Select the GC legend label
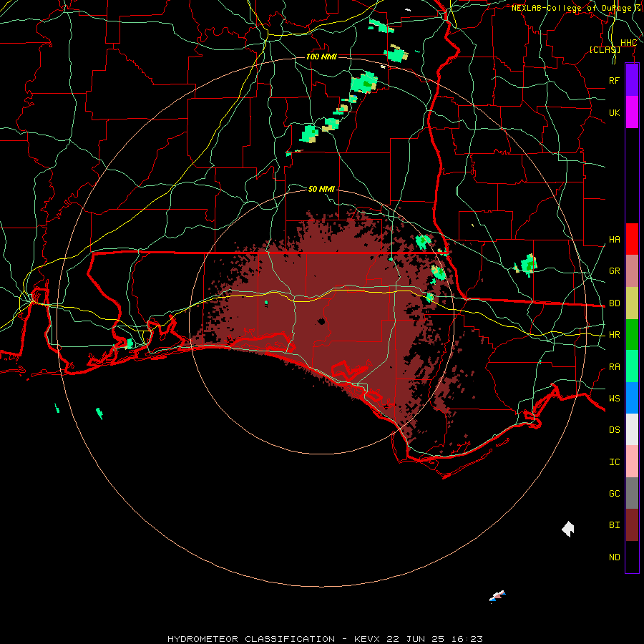This screenshot has height=644, width=644. 614,494
